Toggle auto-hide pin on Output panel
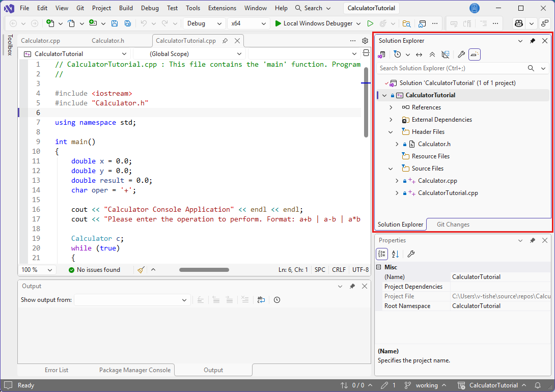This screenshot has height=392, width=555. 352,286
